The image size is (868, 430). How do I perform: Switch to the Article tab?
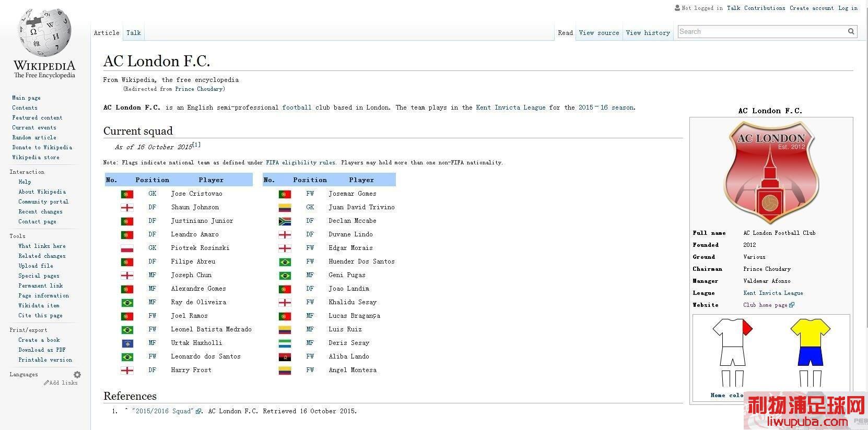point(107,33)
